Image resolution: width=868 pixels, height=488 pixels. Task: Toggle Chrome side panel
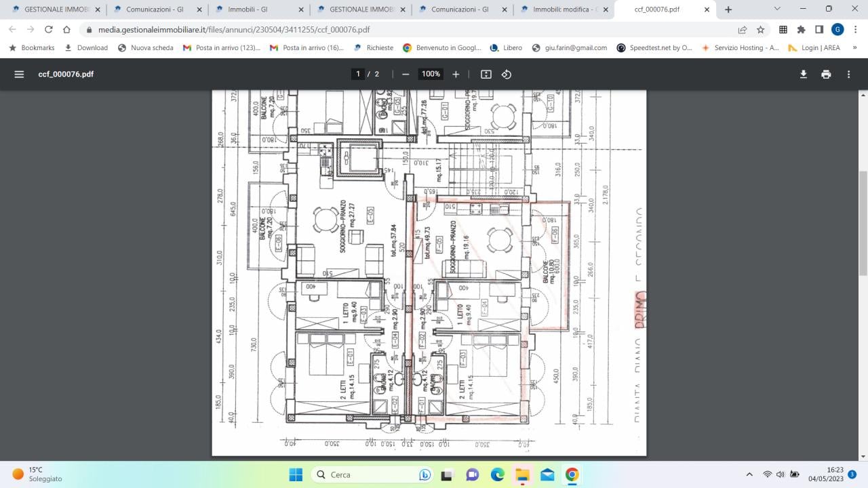[819, 30]
